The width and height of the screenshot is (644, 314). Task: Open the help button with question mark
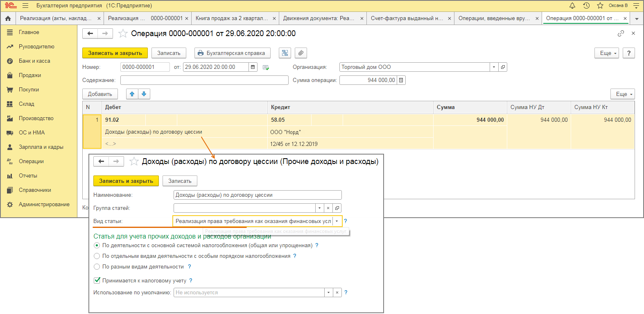pos(629,53)
